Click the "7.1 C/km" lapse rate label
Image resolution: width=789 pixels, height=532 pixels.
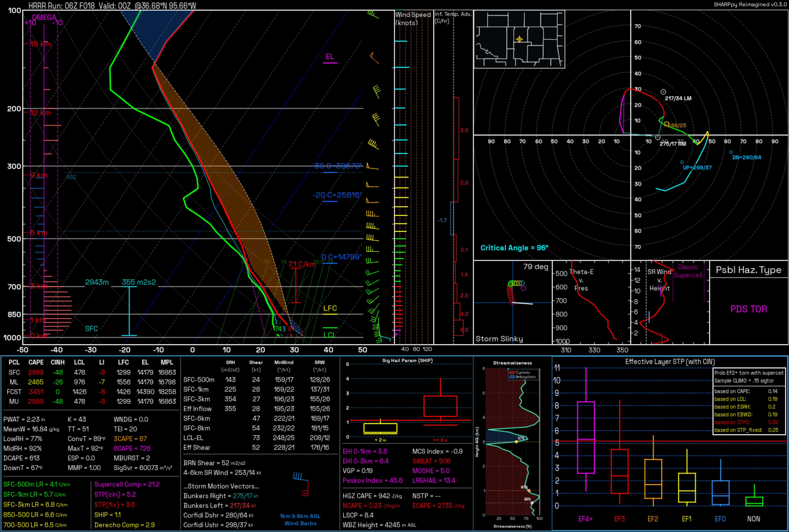pos(302,264)
